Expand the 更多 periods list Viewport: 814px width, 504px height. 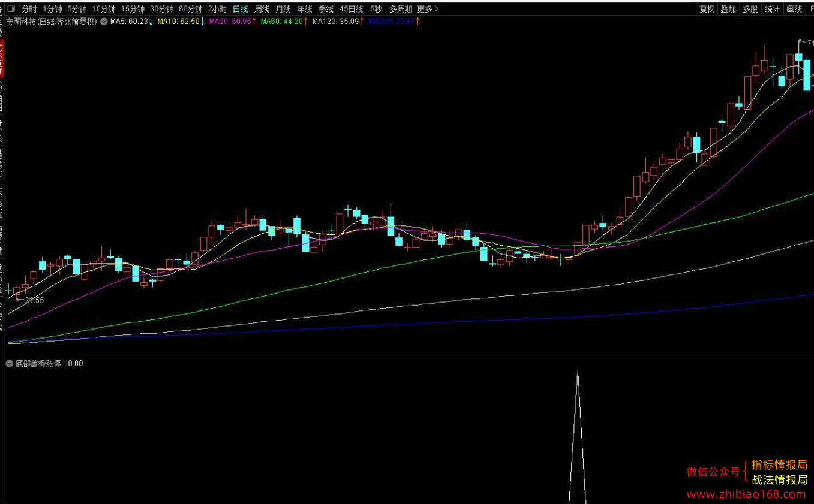point(428,9)
